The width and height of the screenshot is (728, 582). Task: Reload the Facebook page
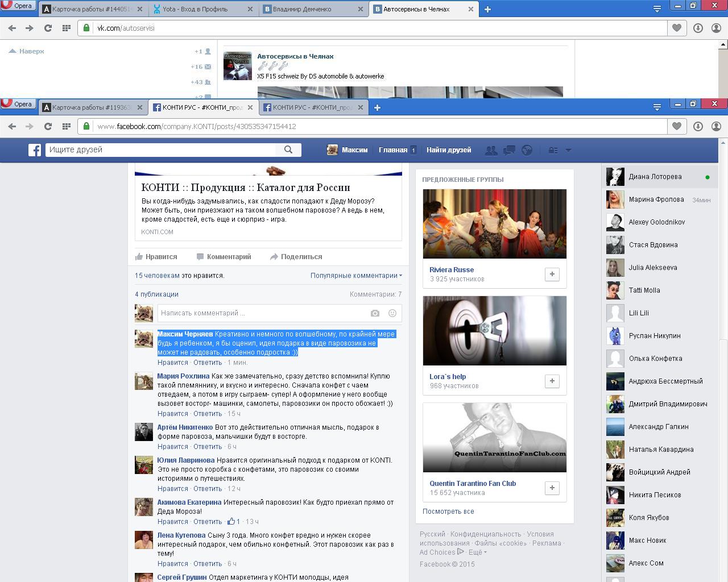tap(48, 126)
